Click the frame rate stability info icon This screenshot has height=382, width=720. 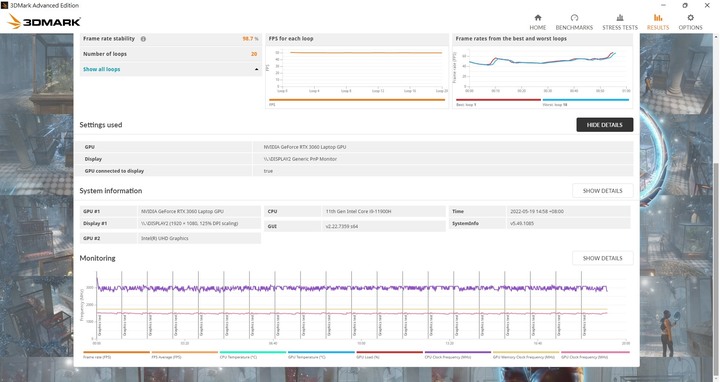[x=143, y=39]
